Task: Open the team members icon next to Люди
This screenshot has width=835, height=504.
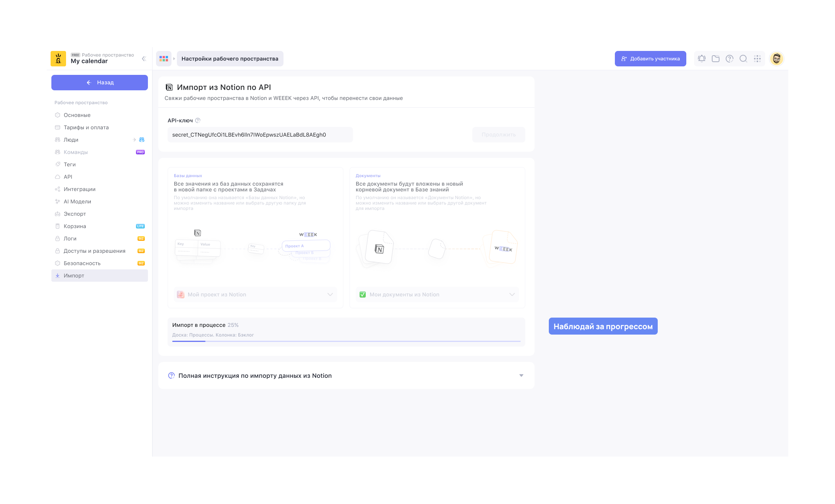Action: click(142, 140)
